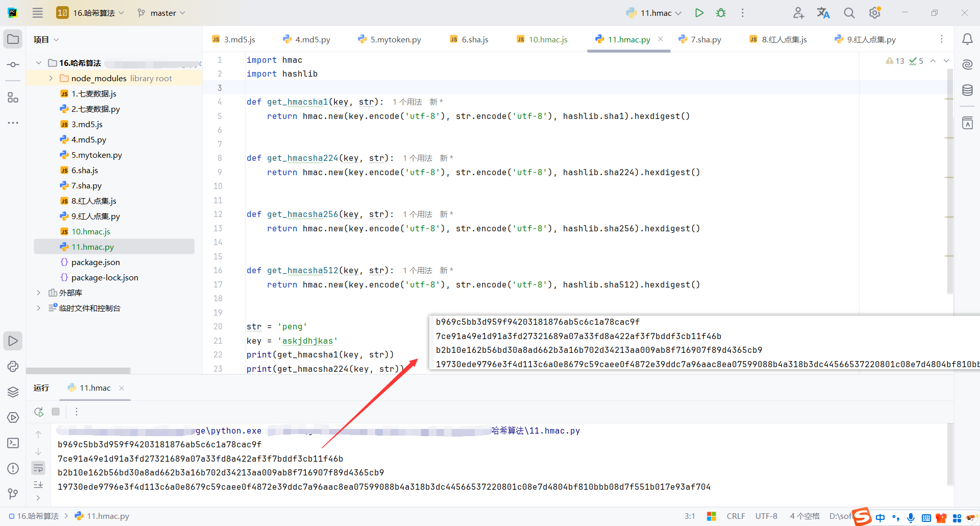Screen dimensions: 980x526
Task: Toggle soft-wrap in run output
Action: pos(38,468)
